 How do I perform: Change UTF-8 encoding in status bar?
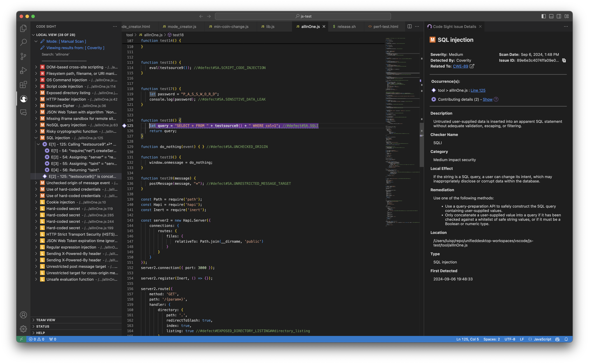point(510,339)
